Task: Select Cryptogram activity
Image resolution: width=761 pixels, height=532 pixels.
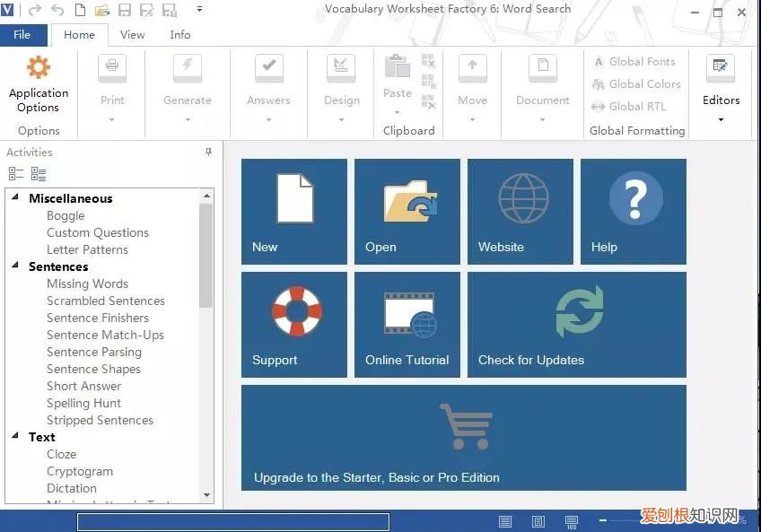Action: tap(80, 471)
